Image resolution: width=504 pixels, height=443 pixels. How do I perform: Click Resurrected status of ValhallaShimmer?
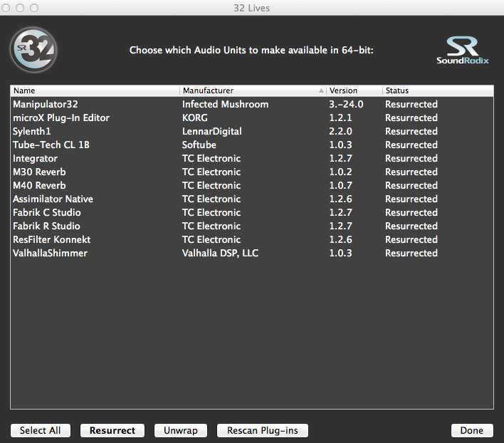point(411,253)
